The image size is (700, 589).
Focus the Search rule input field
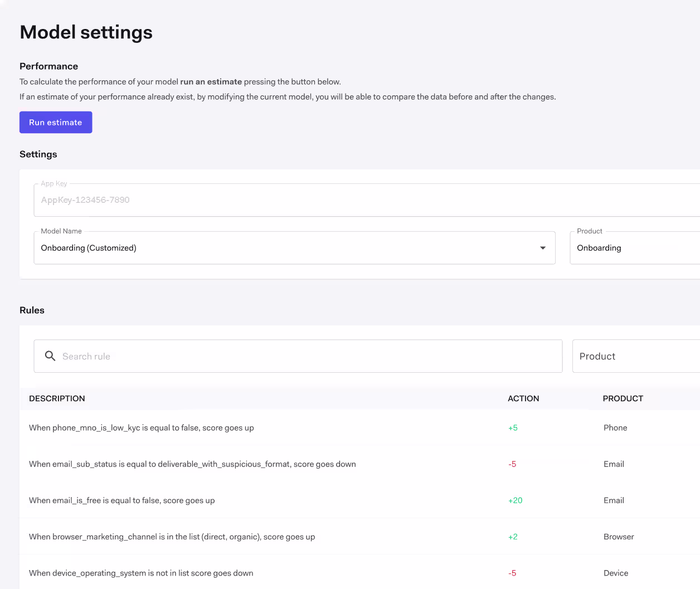pyautogui.click(x=298, y=356)
